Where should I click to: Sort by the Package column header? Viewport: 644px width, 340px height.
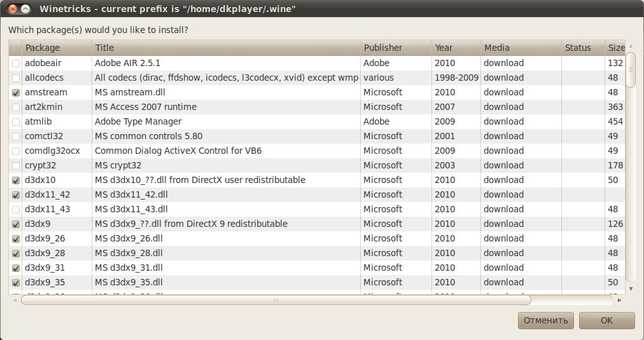click(57, 48)
